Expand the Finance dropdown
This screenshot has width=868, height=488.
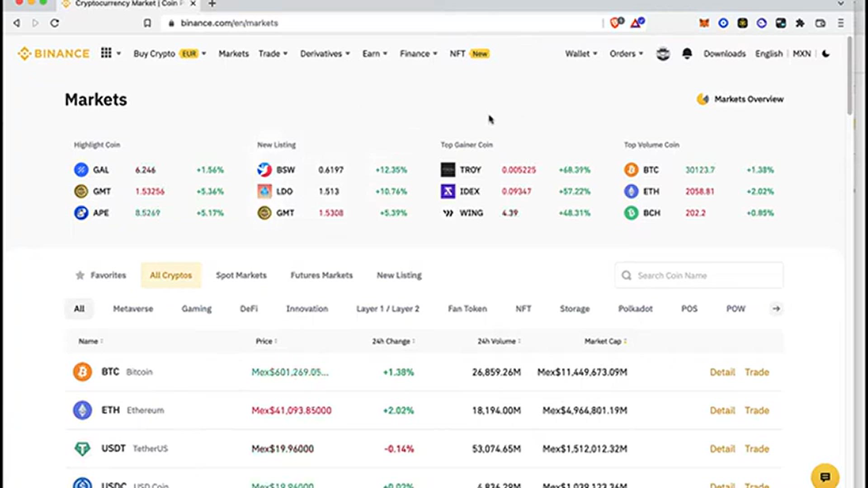[x=419, y=54]
